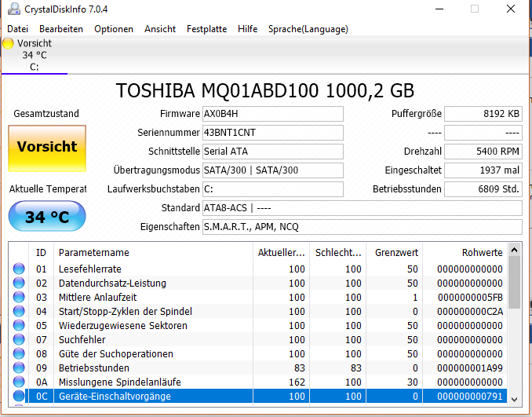Open the Datei menu
The width and height of the screenshot is (532, 417).
click(17, 29)
